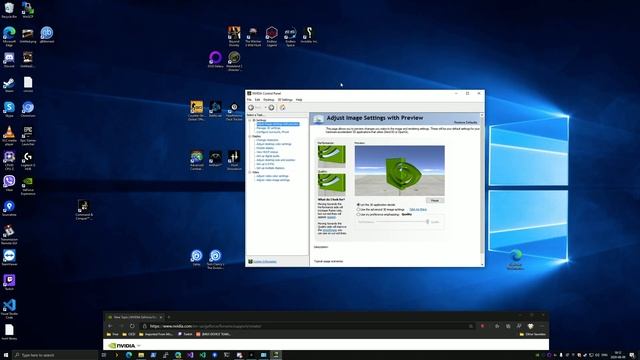Screen dimensions: 640x360
Task: Select Adjust desktop color settings task
Action: (274, 144)
